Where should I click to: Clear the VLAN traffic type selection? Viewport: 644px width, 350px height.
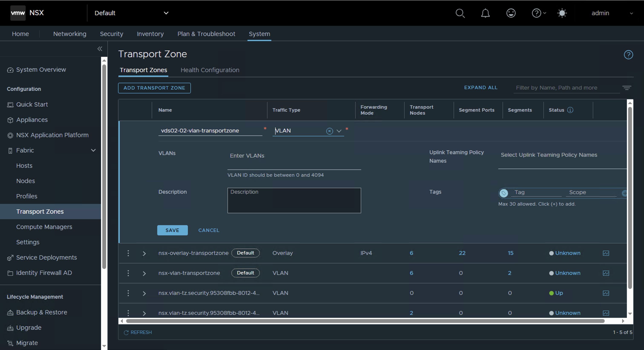(329, 131)
